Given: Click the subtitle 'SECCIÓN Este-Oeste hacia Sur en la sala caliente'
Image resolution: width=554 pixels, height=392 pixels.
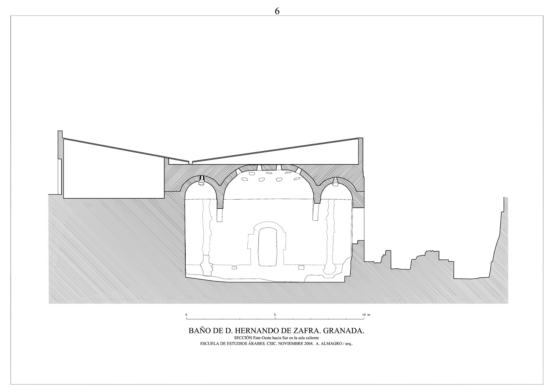Looking at the screenshot, I should (x=276, y=338).
